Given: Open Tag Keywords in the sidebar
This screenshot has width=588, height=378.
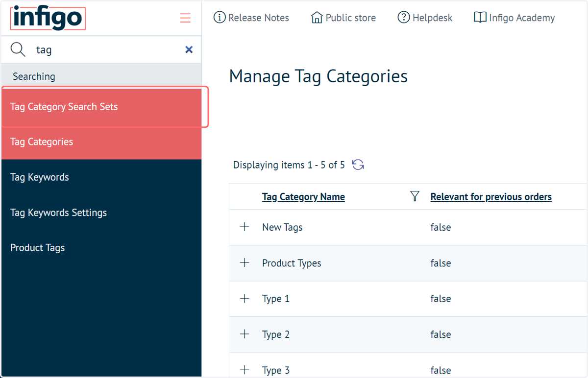Looking at the screenshot, I should click(x=101, y=177).
